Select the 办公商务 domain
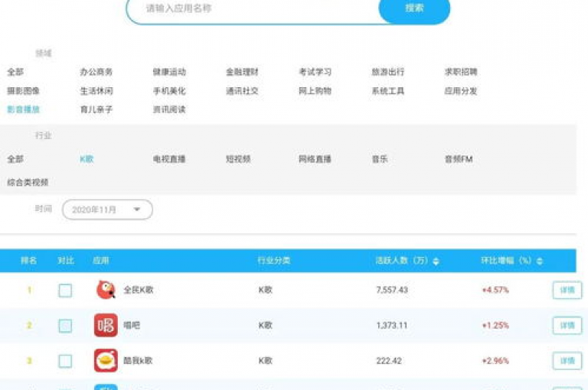This screenshot has height=390, width=588. pyautogui.click(x=96, y=72)
